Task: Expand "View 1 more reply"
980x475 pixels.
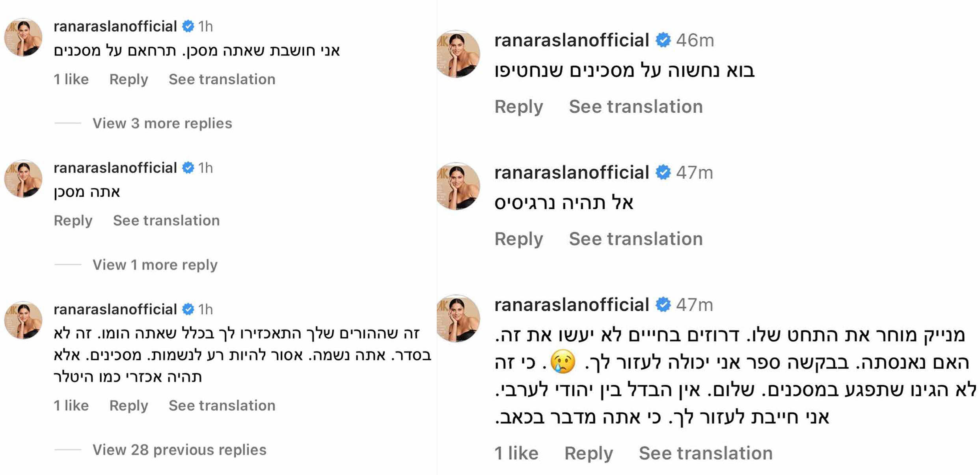Action: 155,265
